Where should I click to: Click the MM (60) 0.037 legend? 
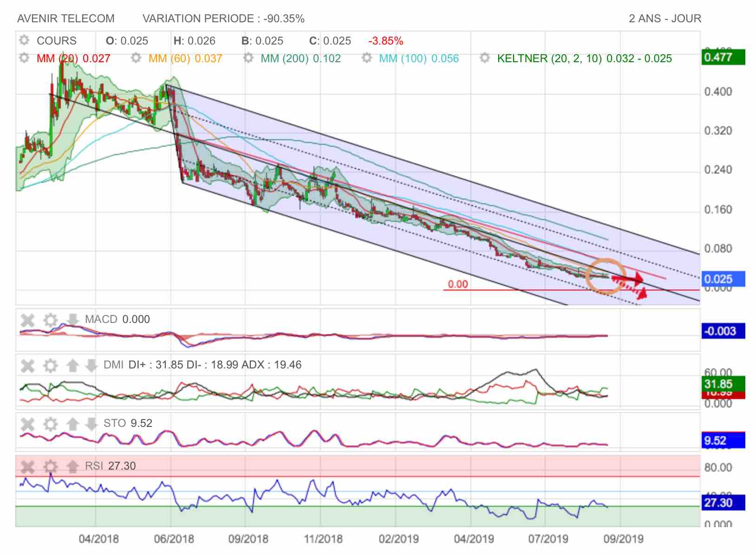[x=185, y=58]
